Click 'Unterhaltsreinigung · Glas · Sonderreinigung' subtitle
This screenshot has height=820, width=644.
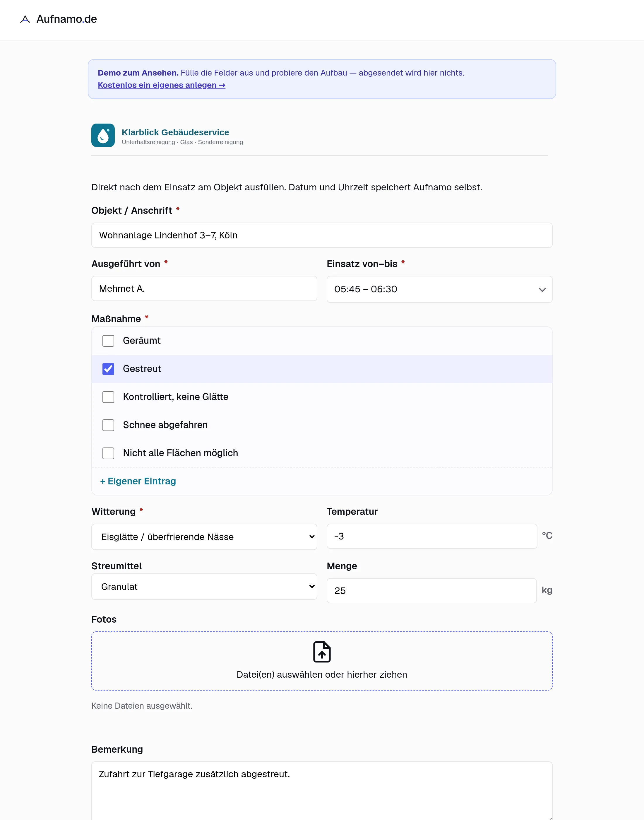182,142
